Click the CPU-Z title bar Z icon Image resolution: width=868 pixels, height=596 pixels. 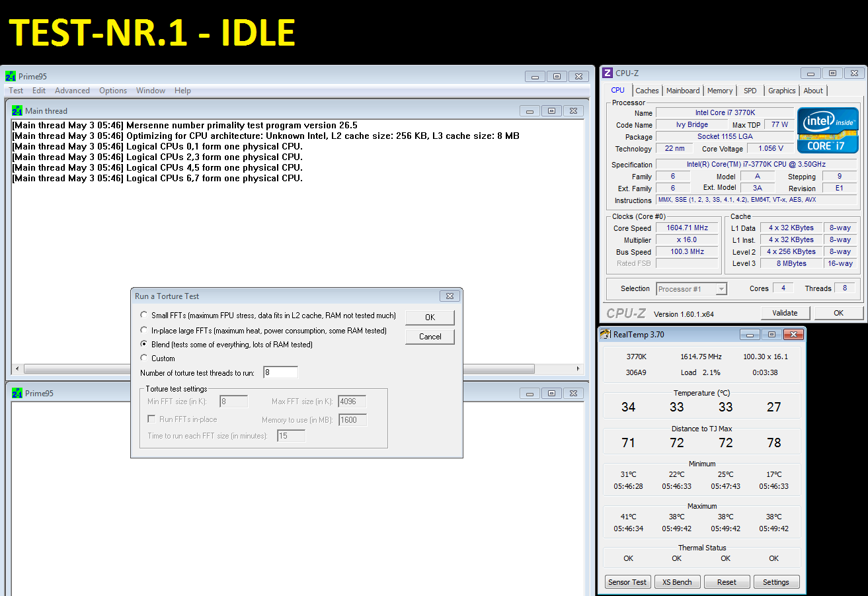tap(608, 73)
